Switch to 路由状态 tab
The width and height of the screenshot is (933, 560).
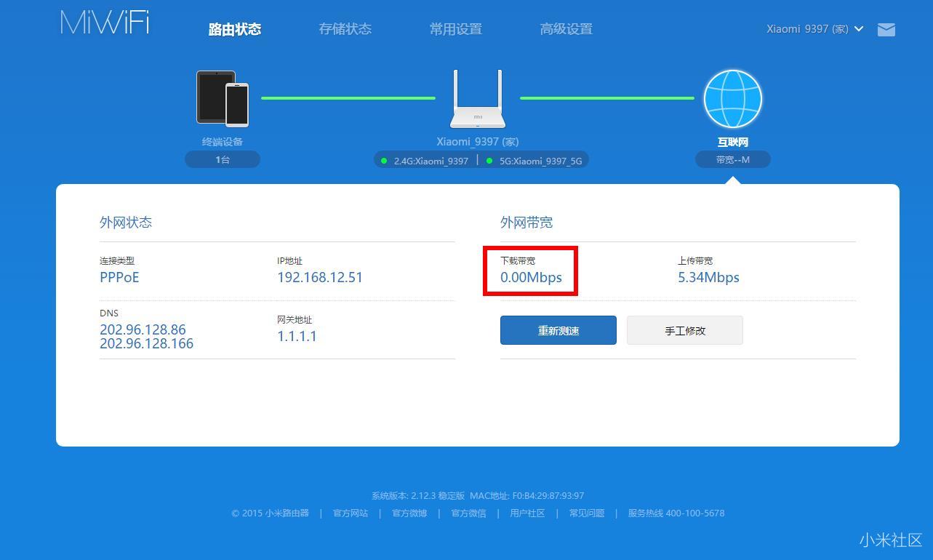[234, 29]
